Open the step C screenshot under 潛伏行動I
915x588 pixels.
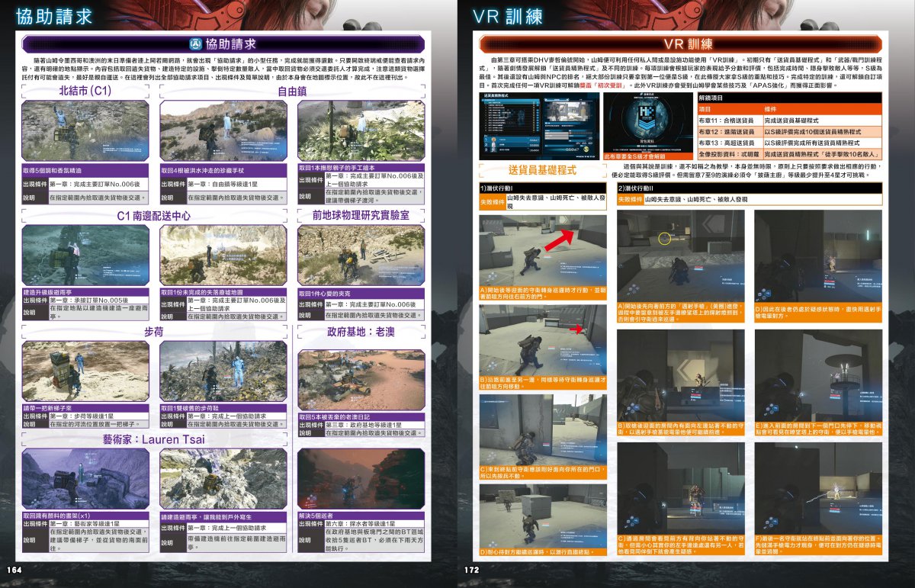544,429
